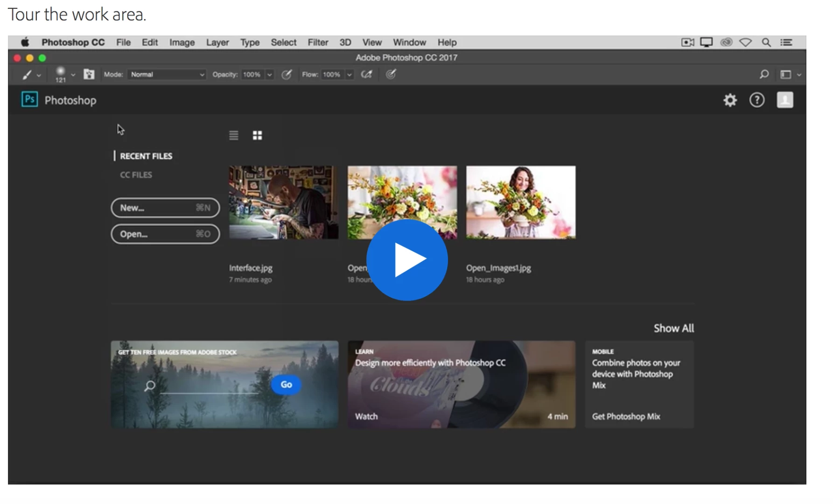Enable the airbrush-style build-up icon after Flow

click(x=366, y=74)
